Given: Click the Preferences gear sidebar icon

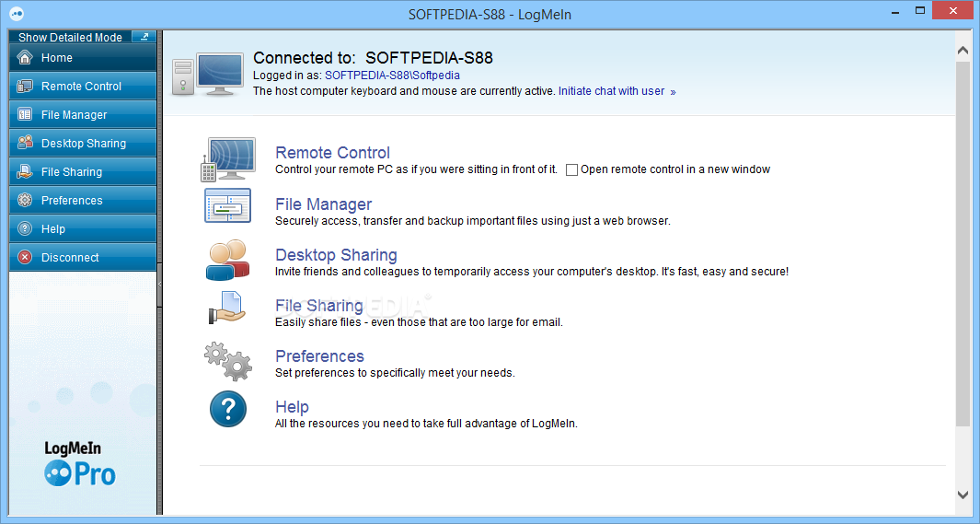Looking at the screenshot, I should click(25, 200).
